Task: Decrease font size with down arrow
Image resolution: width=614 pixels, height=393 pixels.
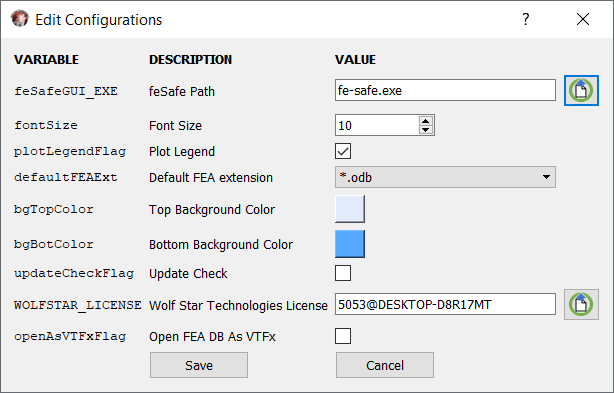Action: pos(426,130)
